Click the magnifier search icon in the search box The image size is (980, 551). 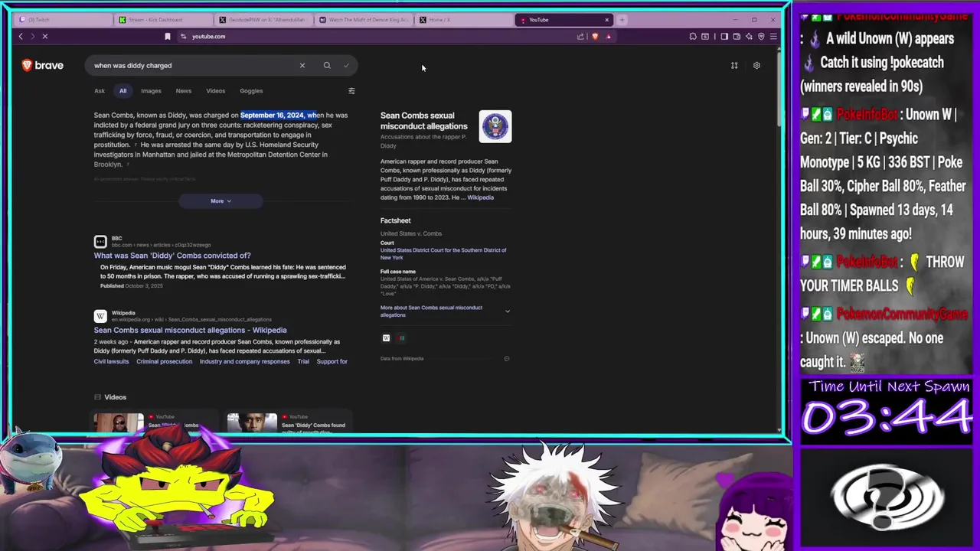[x=327, y=65]
